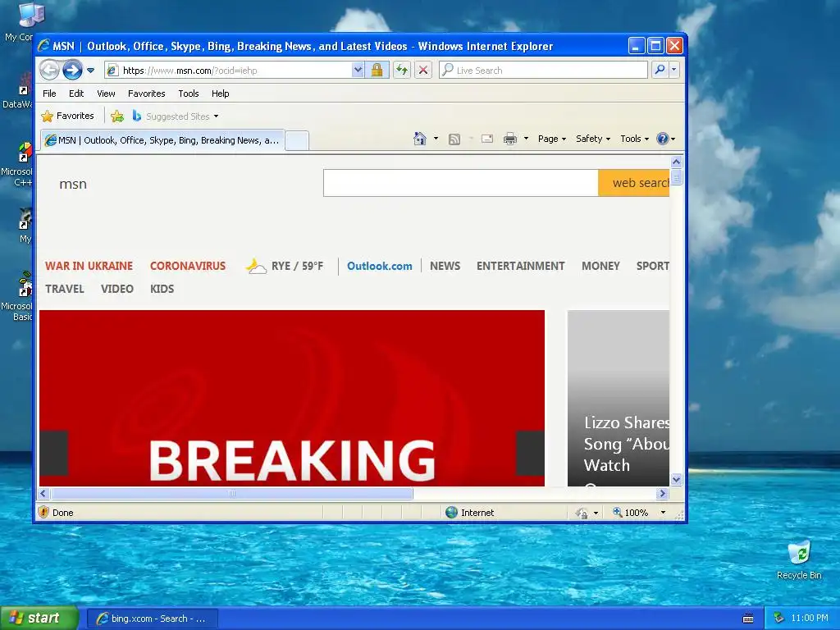Open the Help menu
The width and height of the screenshot is (840, 630).
click(x=220, y=94)
